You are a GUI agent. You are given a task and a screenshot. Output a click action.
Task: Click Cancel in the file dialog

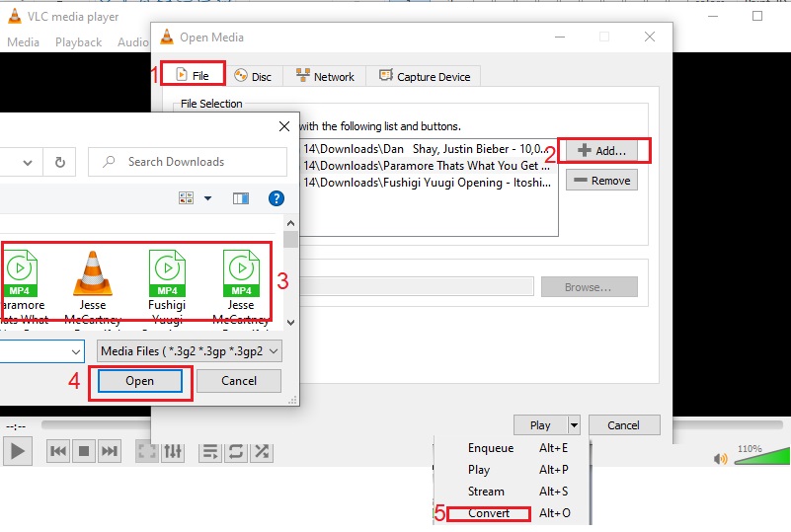point(239,381)
